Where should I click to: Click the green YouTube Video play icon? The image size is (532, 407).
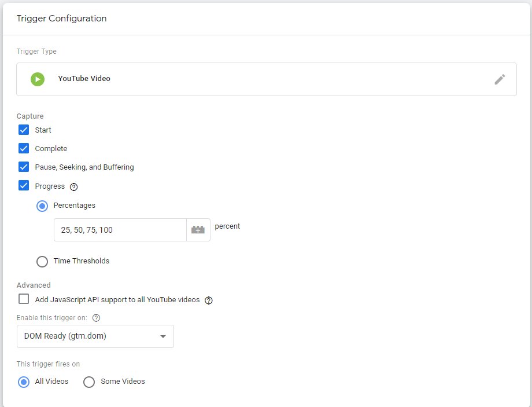(x=38, y=79)
